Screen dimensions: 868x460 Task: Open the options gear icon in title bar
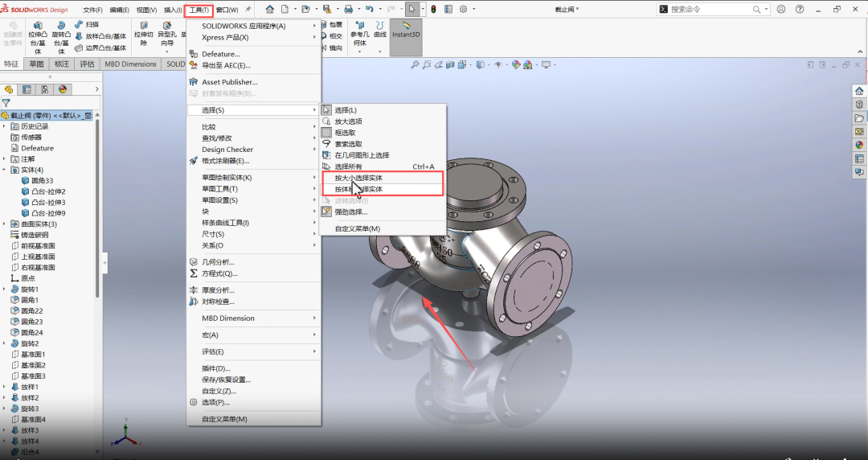pyautogui.click(x=464, y=10)
